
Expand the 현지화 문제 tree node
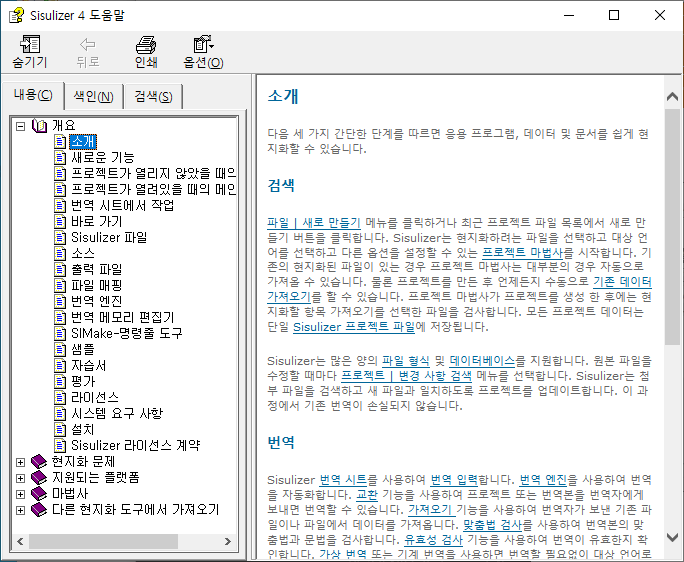20,462
